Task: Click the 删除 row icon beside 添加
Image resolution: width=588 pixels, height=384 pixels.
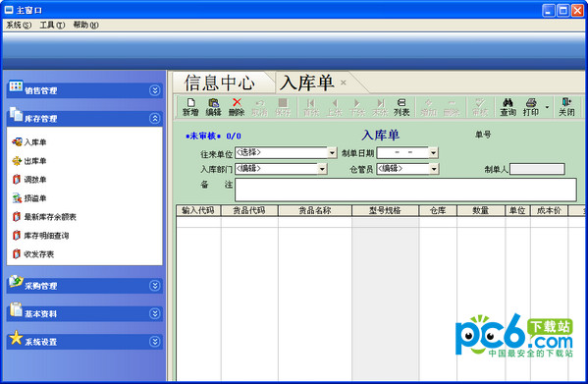Action: pyautogui.click(x=452, y=107)
